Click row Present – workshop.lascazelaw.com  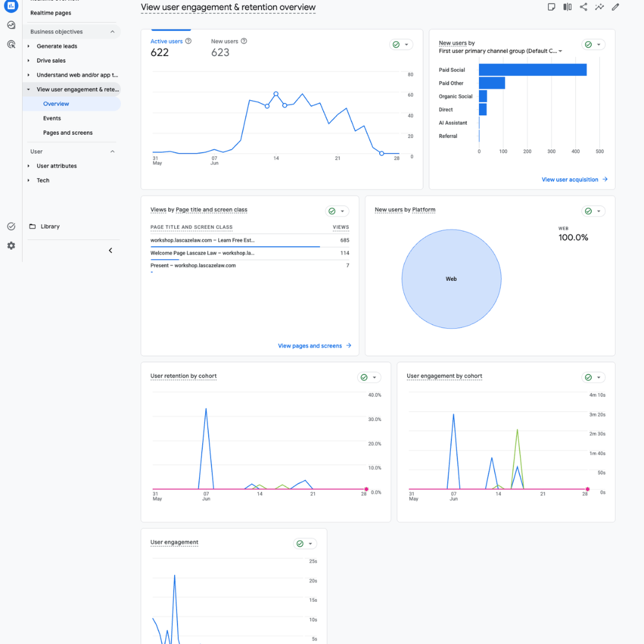pos(250,266)
